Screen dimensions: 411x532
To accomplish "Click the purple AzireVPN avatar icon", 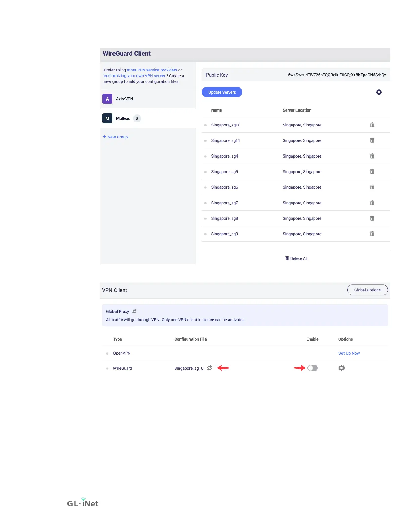I will click(x=107, y=99).
